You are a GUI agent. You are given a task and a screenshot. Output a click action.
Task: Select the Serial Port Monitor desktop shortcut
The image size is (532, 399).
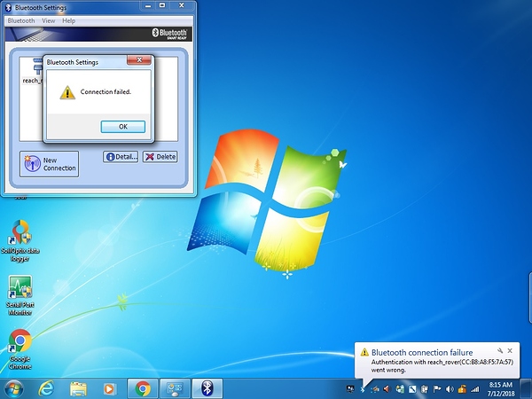point(20,295)
